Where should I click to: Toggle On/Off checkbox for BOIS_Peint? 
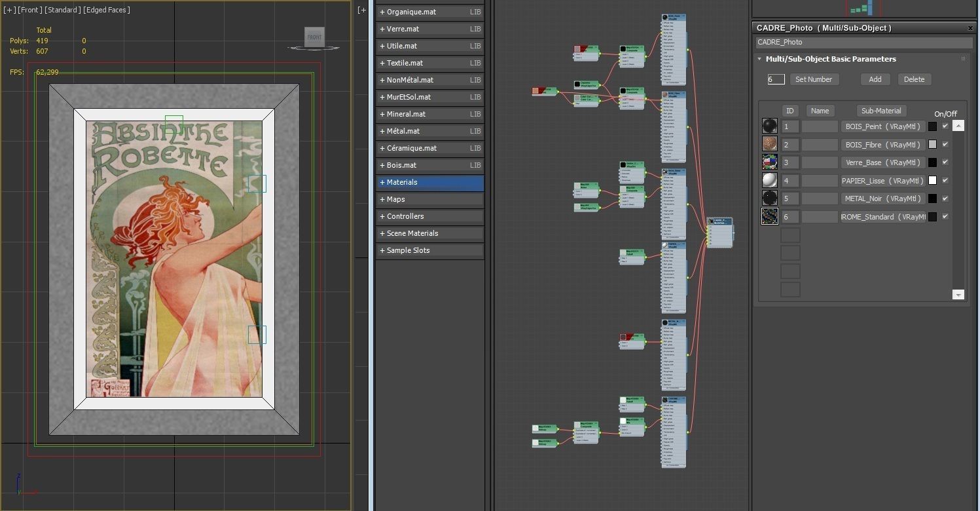tap(945, 126)
